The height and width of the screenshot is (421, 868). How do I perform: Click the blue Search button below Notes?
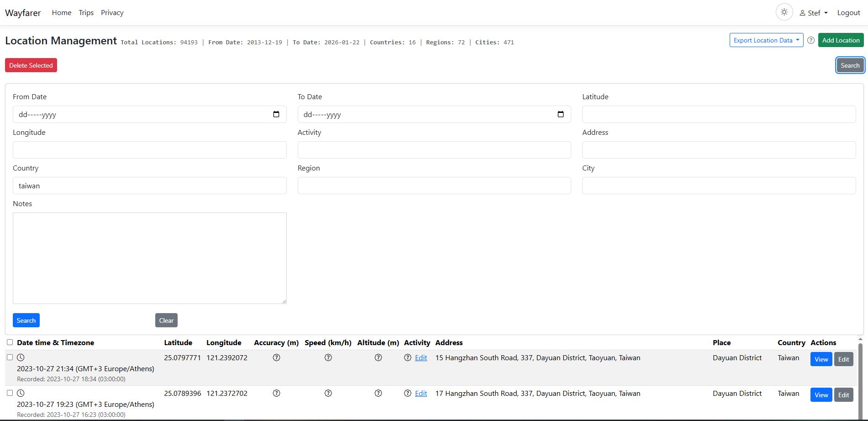(26, 320)
